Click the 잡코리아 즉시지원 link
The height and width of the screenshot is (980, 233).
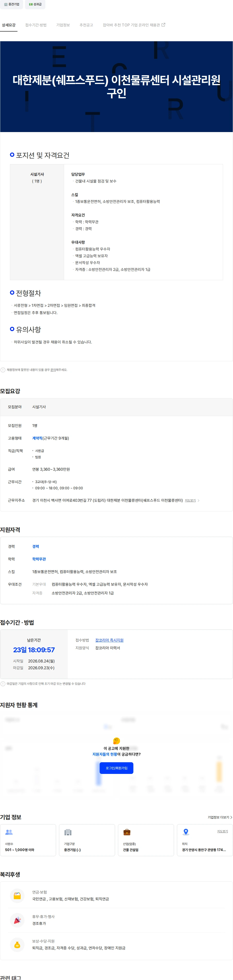[109, 640]
